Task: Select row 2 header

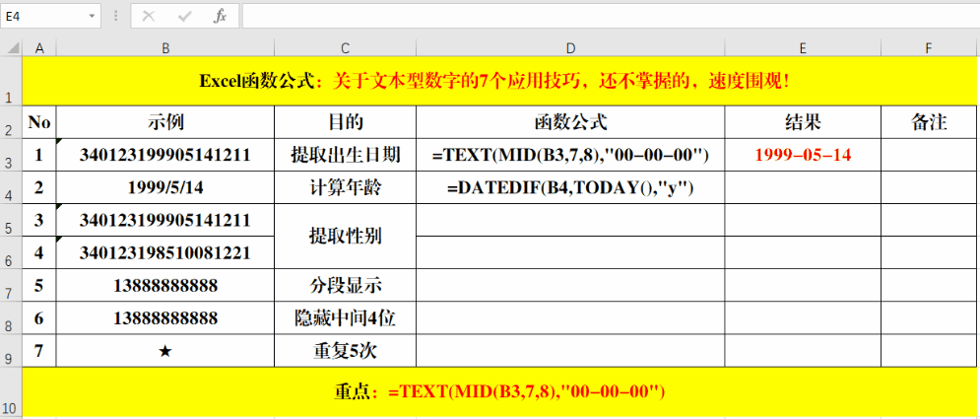Action: tap(11, 122)
